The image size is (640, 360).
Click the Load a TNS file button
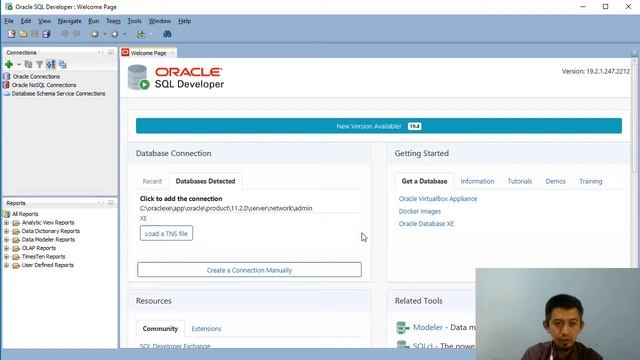pos(166,233)
